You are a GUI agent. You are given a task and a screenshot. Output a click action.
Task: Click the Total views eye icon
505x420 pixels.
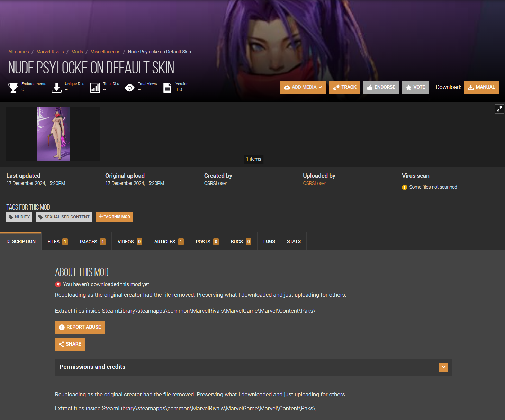[129, 88]
